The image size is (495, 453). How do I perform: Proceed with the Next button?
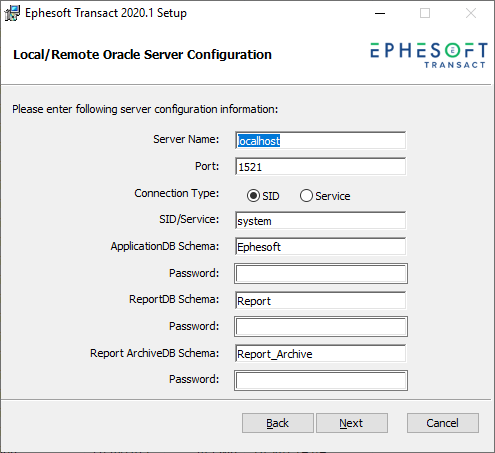click(352, 423)
